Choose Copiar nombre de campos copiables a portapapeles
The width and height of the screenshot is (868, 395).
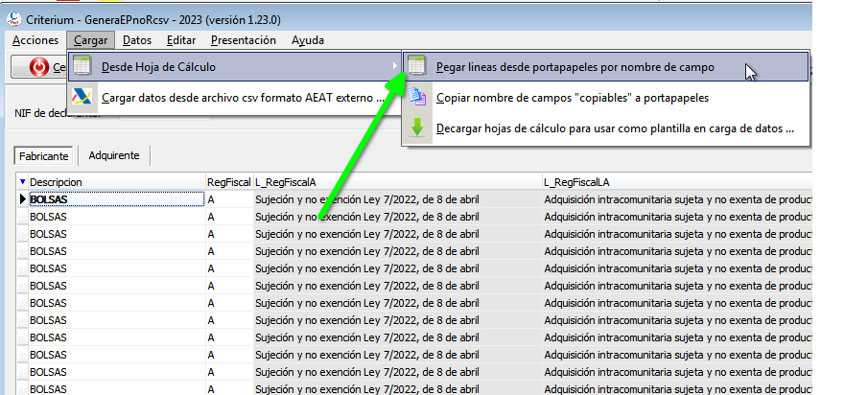click(x=605, y=98)
